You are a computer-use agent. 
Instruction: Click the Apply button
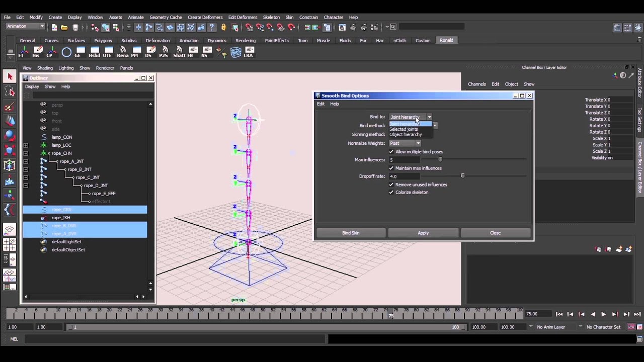423,233
